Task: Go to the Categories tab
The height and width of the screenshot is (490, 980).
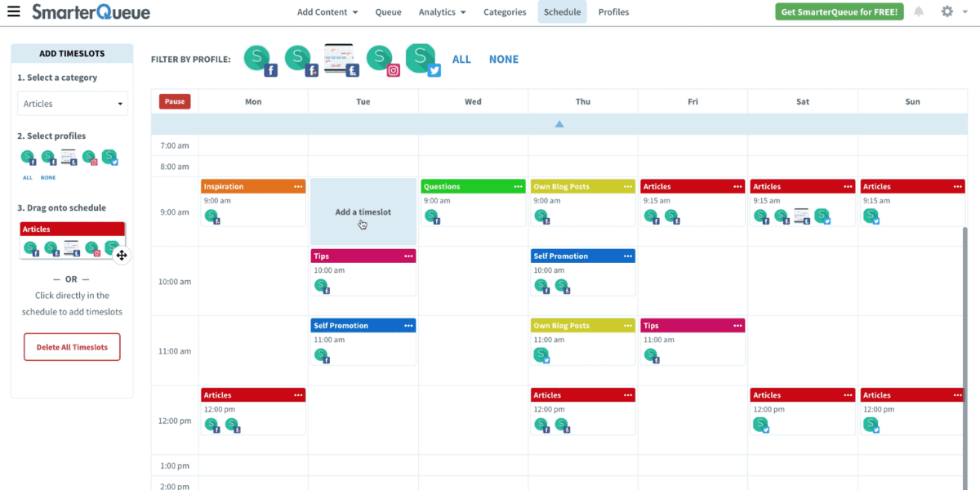Action: pyautogui.click(x=505, y=11)
